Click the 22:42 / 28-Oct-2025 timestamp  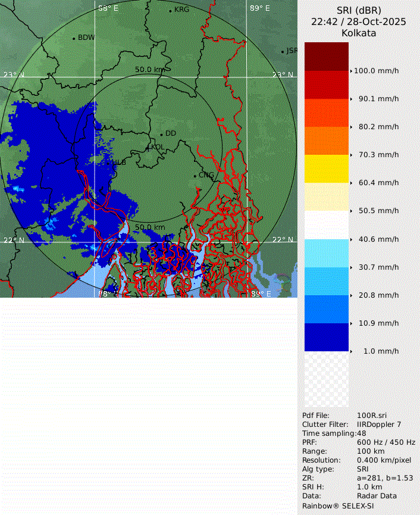[x=358, y=21]
